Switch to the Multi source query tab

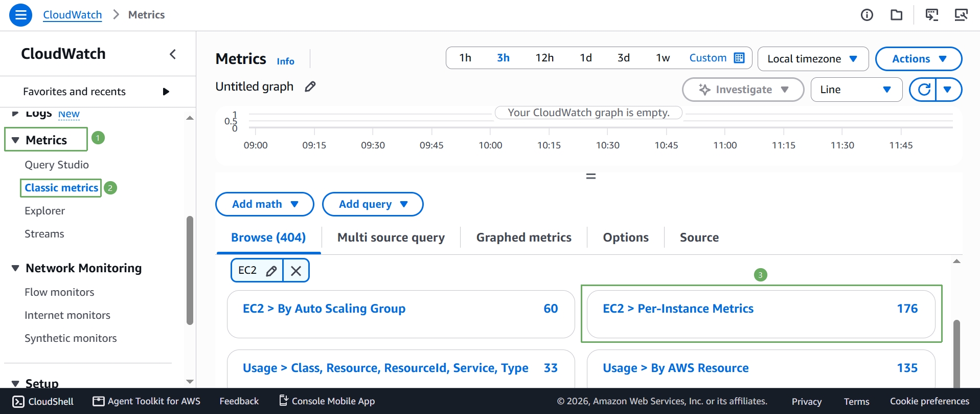click(391, 237)
